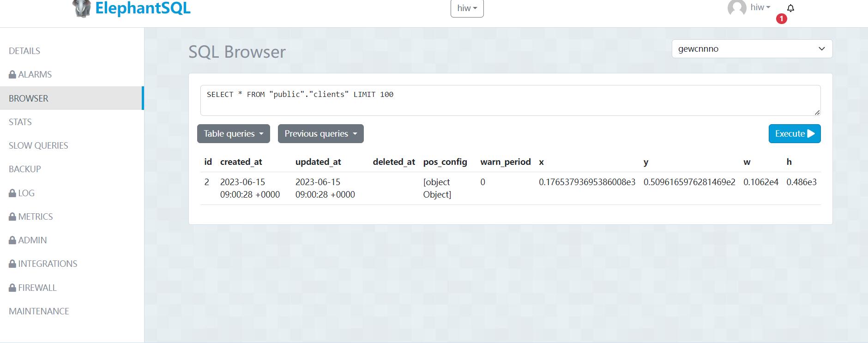Click the red notification badge showing 1
The image size is (868, 343).
pos(781,19)
